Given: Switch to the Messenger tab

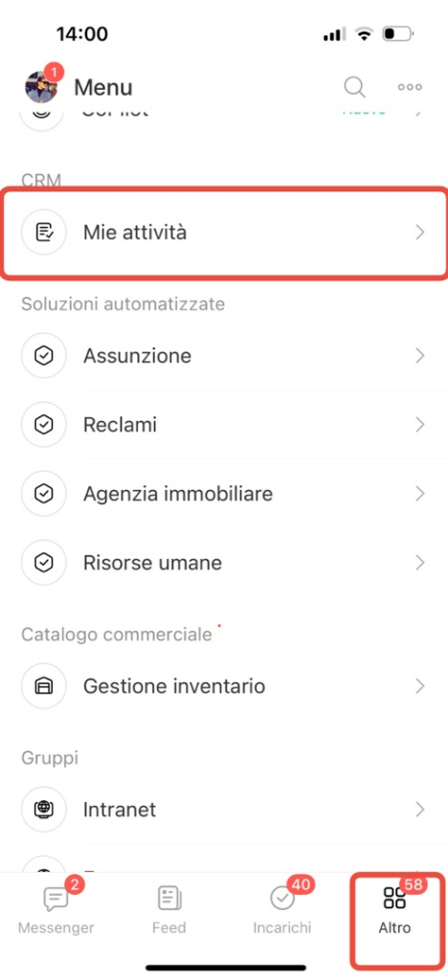Looking at the screenshot, I should [x=56, y=907].
